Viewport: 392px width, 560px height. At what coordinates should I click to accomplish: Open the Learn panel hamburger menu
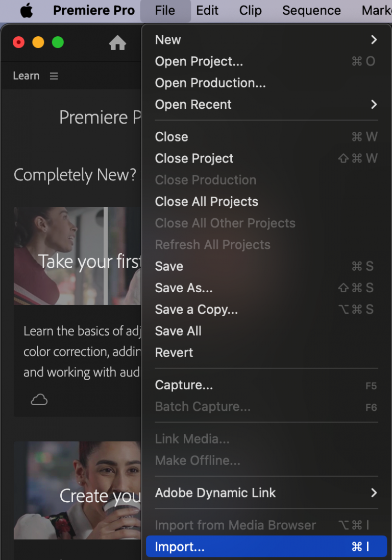click(x=54, y=76)
